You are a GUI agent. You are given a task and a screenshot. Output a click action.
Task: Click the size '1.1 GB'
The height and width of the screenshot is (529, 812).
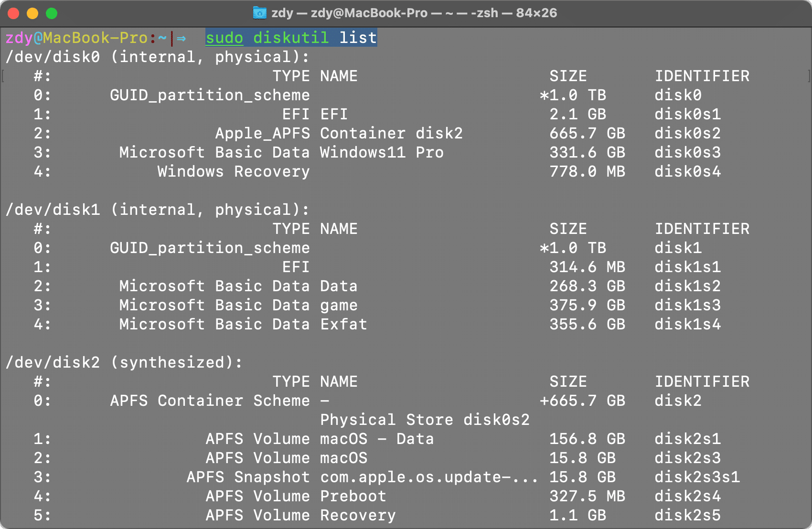(578, 516)
